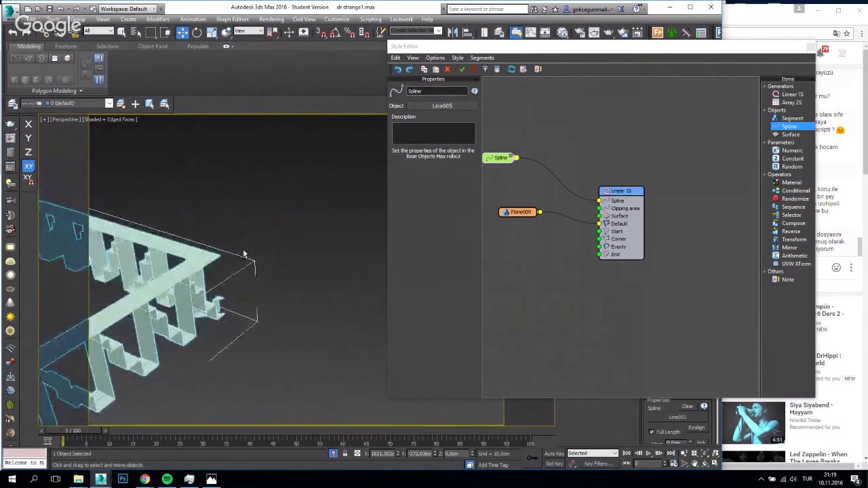Toggle the XY axis constraint button
Image resolution: width=868 pixels, height=488 pixels.
(x=28, y=166)
